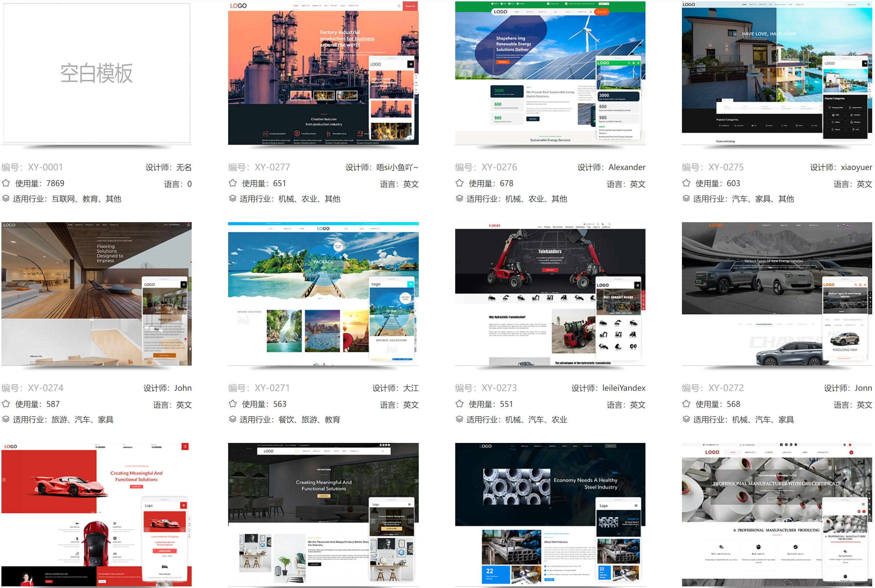Image resolution: width=875 pixels, height=588 pixels.
Task: Open the factory industrial template preview
Action: [x=323, y=74]
